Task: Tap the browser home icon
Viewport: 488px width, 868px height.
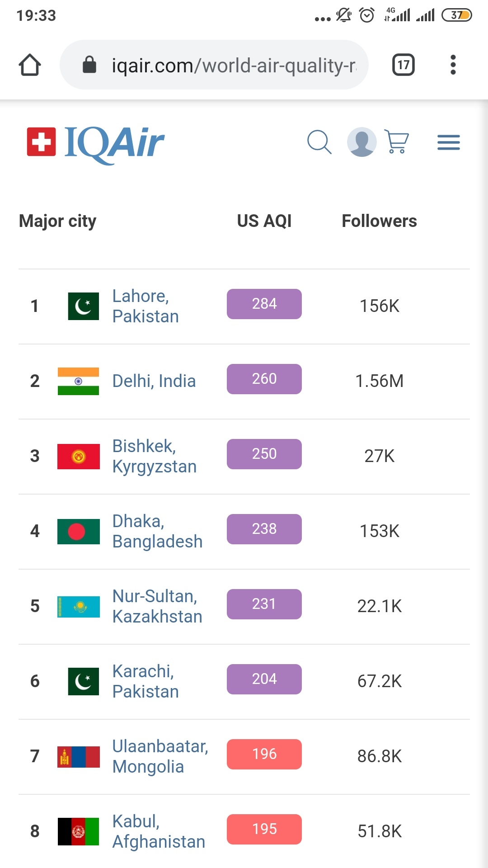Action: tap(30, 65)
